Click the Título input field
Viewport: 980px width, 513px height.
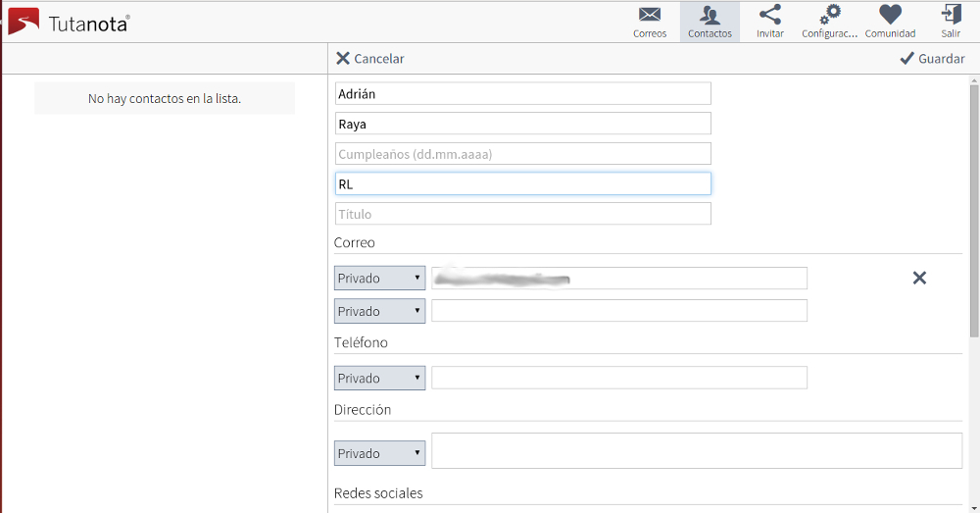(x=522, y=214)
